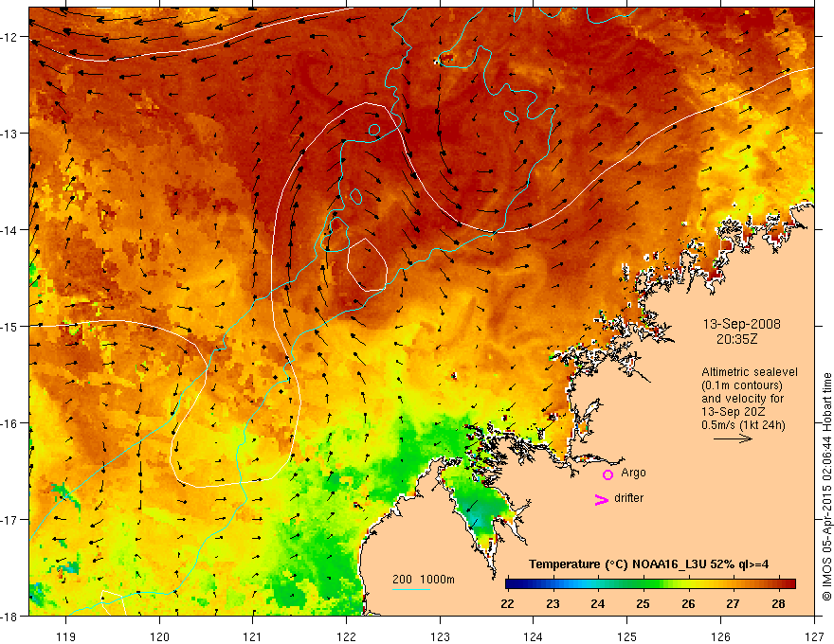Click the 'Argo' legend label
Image resolution: width=834 pixels, height=644 pixels.
click(x=633, y=473)
